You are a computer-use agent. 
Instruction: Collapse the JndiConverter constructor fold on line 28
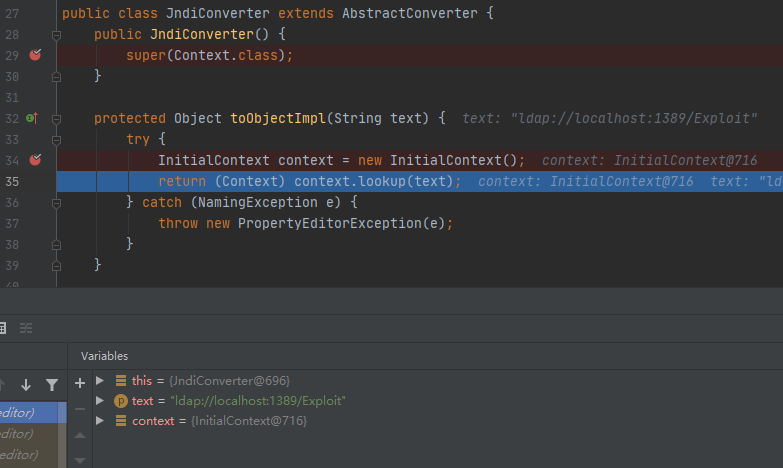57,34
